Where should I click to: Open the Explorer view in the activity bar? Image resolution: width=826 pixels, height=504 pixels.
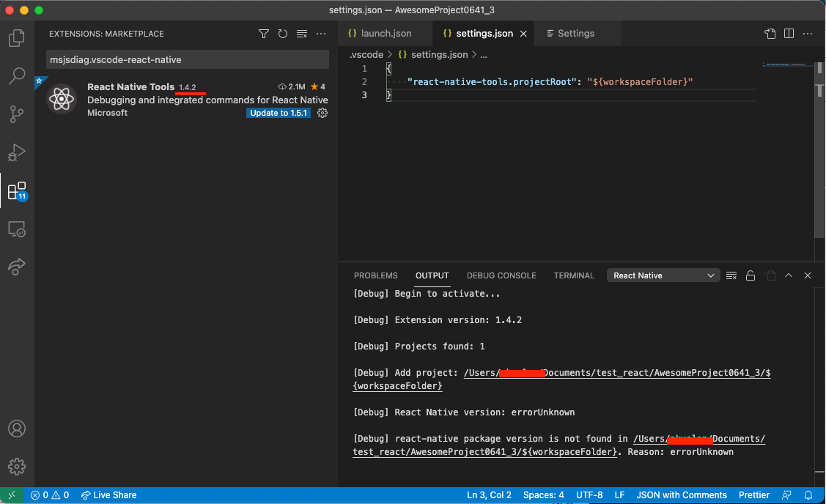click(16, 38)
